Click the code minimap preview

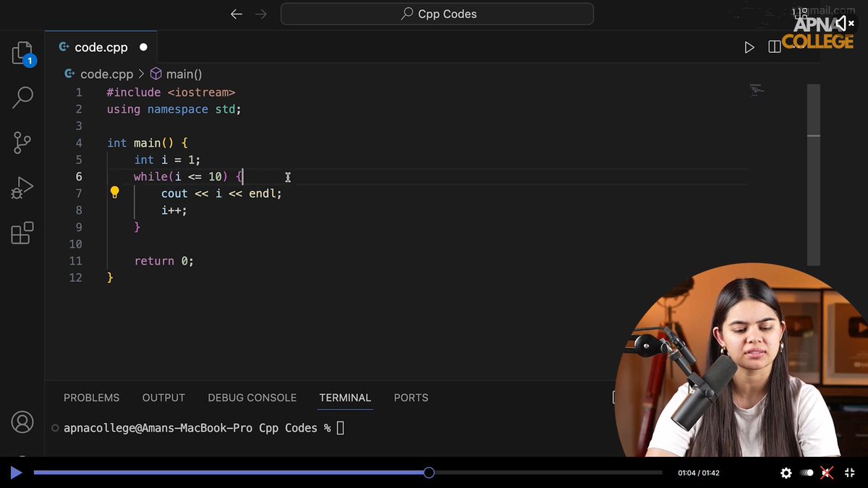click(x=757, y=90)
